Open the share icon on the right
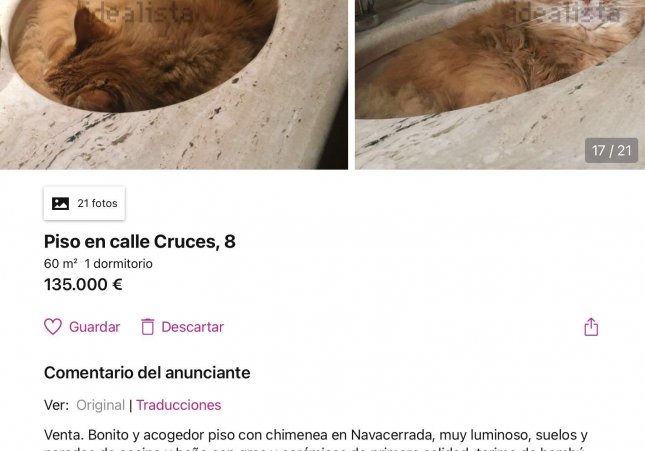This screenshot has height=451, width=645. (591, 327)
